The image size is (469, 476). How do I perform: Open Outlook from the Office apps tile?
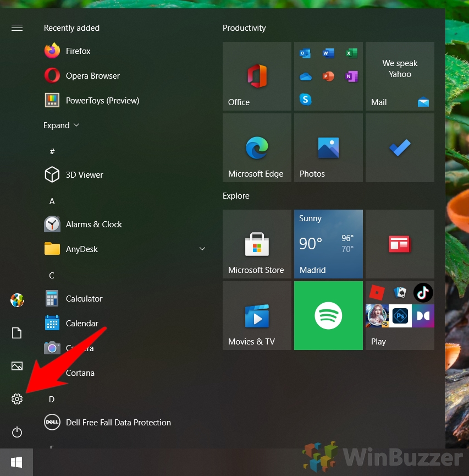coord(305,53)
